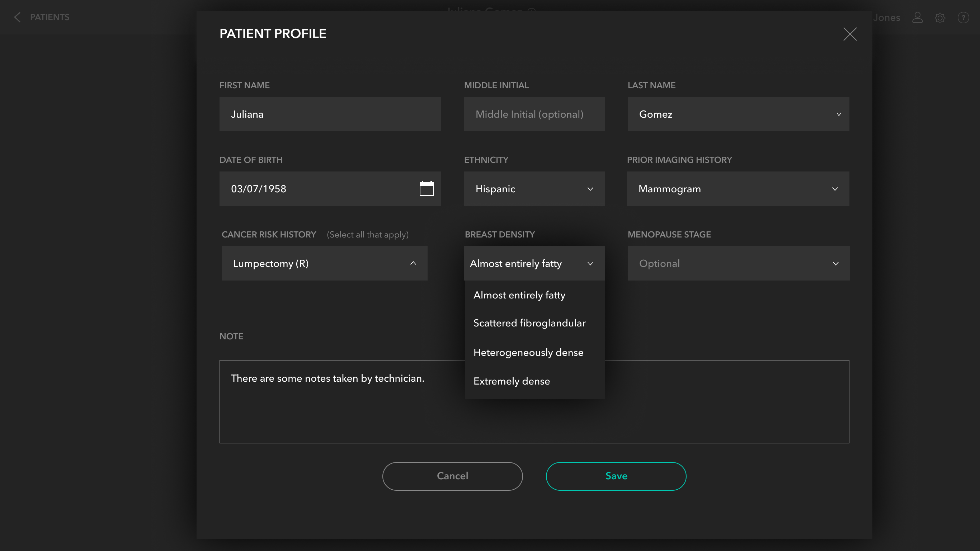Expand the Last Name dropdown arrow
The height and width of the screenshot is (551, 980).
pos(838,114)
